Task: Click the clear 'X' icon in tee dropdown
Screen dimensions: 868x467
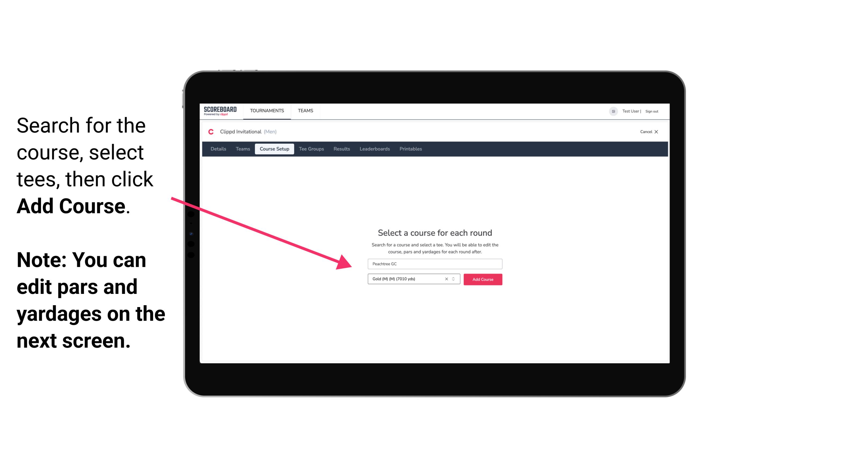Action: 447,279
